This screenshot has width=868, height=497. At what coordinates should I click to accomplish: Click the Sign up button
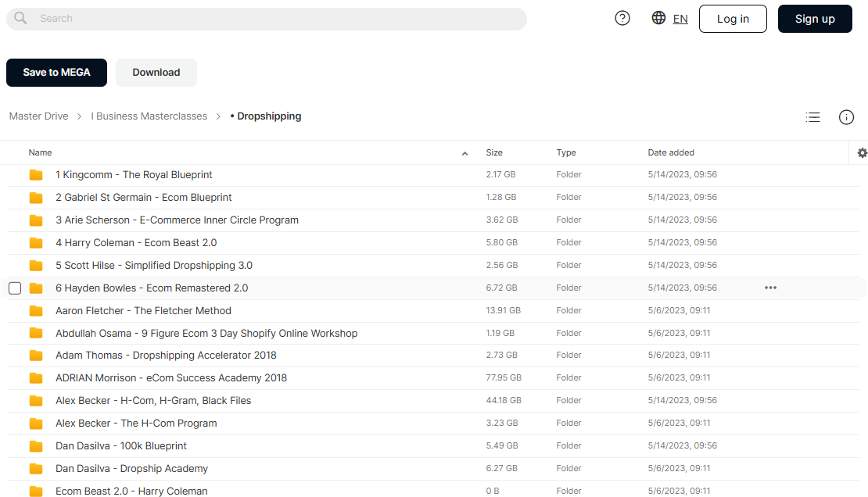point(815,19)
